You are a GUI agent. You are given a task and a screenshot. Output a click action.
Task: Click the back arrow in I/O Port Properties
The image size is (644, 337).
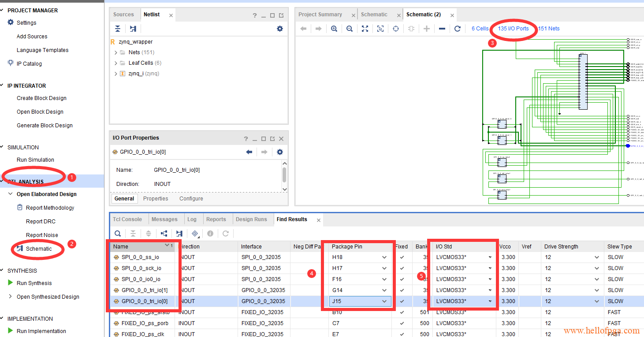point(249,152)
